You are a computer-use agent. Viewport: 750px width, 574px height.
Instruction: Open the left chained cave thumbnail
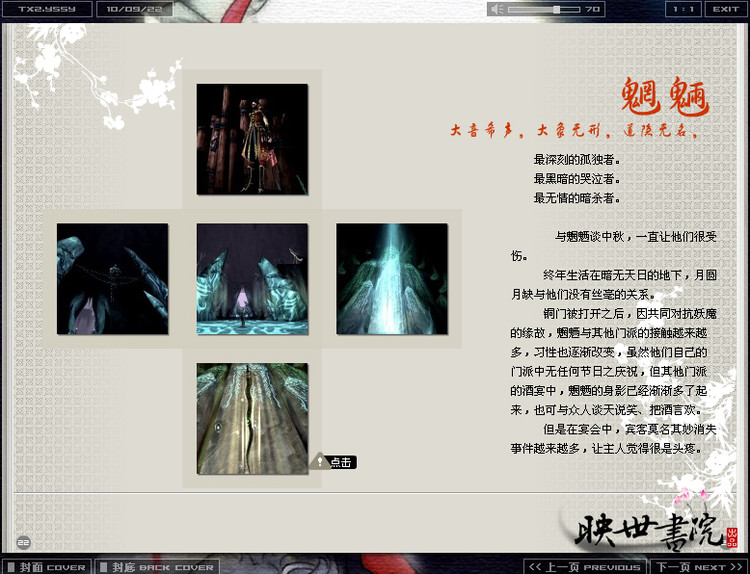pos(112,279)
